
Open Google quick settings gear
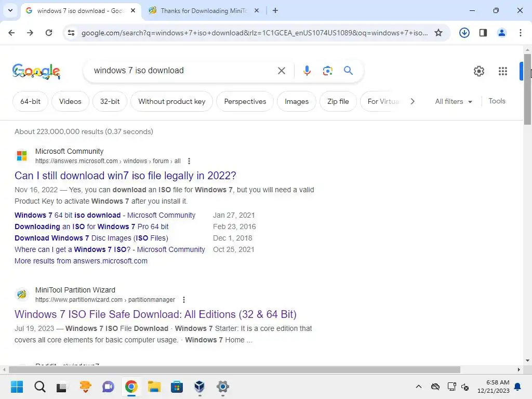click(x=478, y=71)
